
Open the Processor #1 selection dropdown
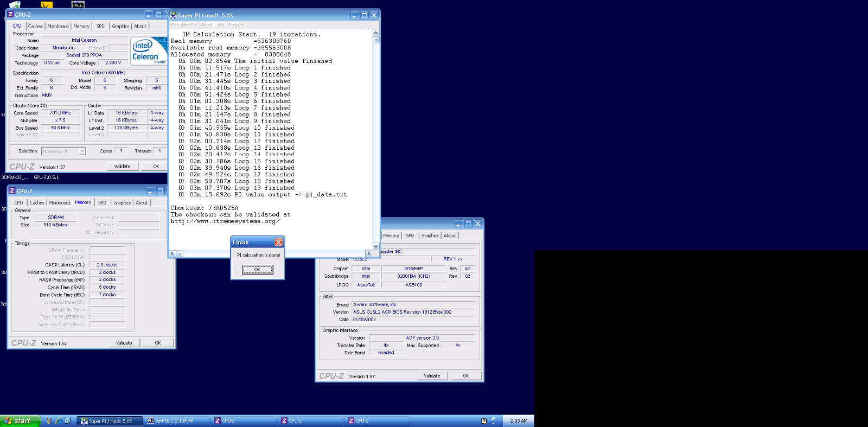82,151
